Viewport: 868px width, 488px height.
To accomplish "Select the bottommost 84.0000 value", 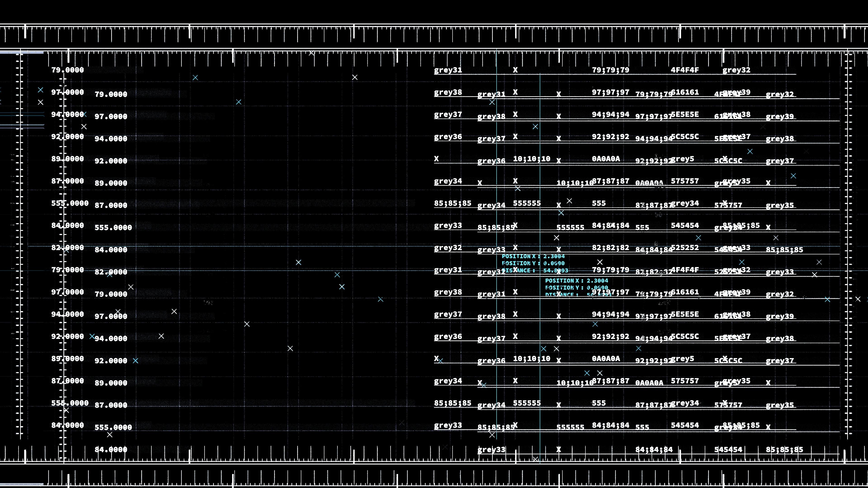I will coord(111,449).
